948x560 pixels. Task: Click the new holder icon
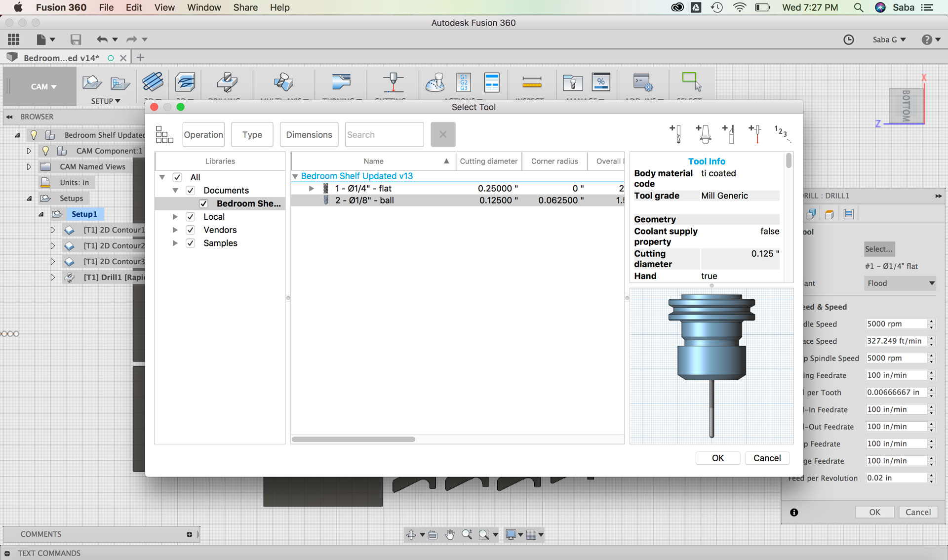pyautogui.click(x=704, y=134)
